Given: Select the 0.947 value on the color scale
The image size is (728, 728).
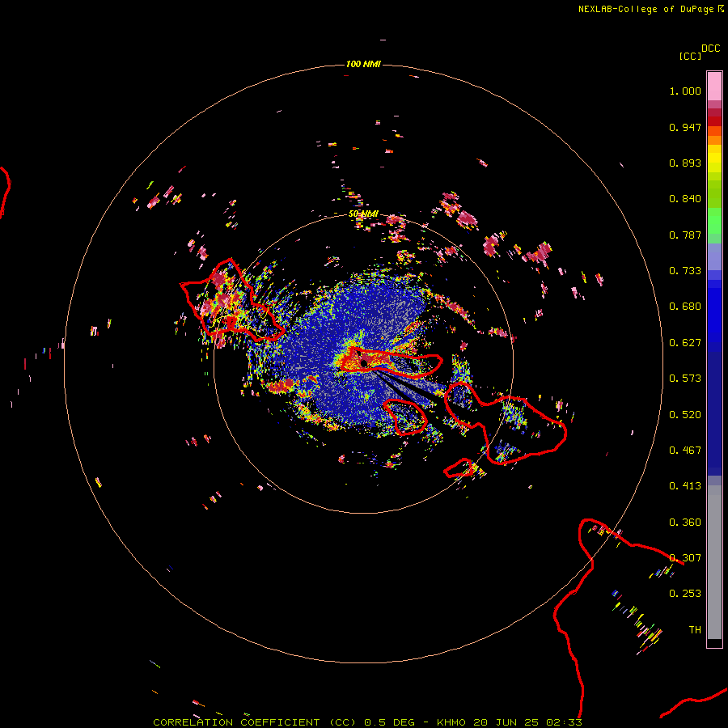Looking at the screenshot, I should tap(685, 127).
